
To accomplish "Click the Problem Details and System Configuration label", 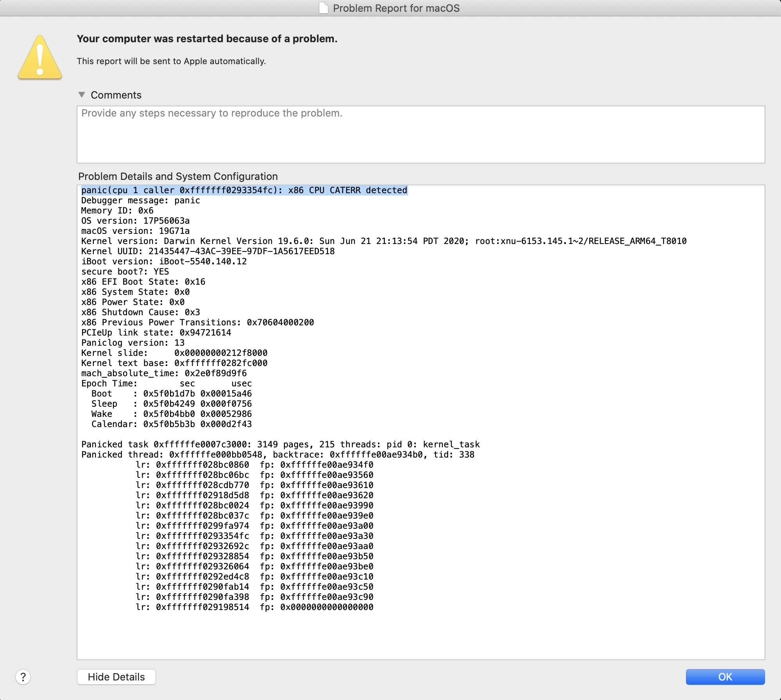I will pyautogui.click(x=178, y=176).
